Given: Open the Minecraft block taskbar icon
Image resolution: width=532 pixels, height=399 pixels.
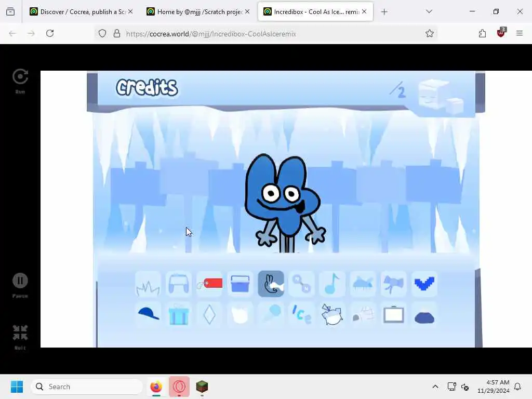Looking at the screenshot, I should click(202, 387).
